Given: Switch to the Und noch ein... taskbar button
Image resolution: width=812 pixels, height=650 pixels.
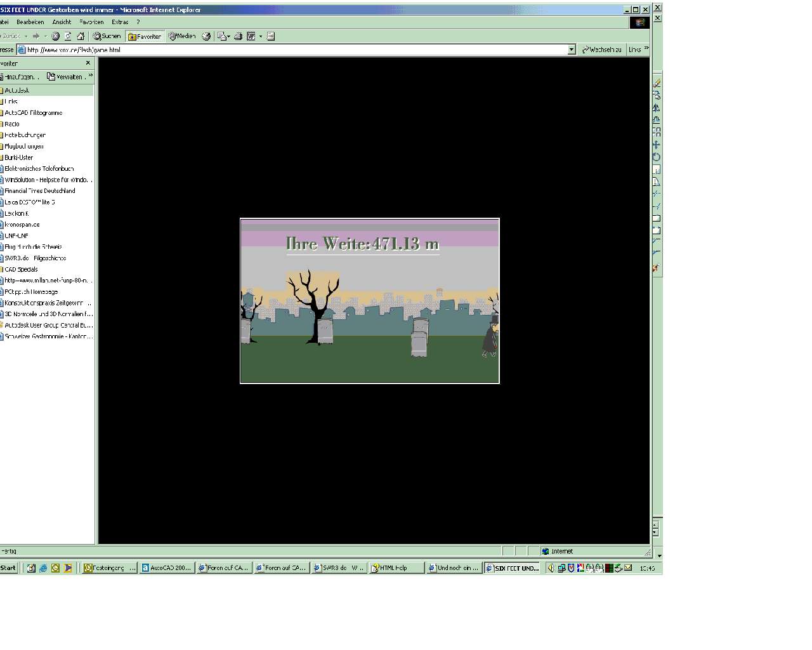Looking at the screenshot, I should [454, 568].
